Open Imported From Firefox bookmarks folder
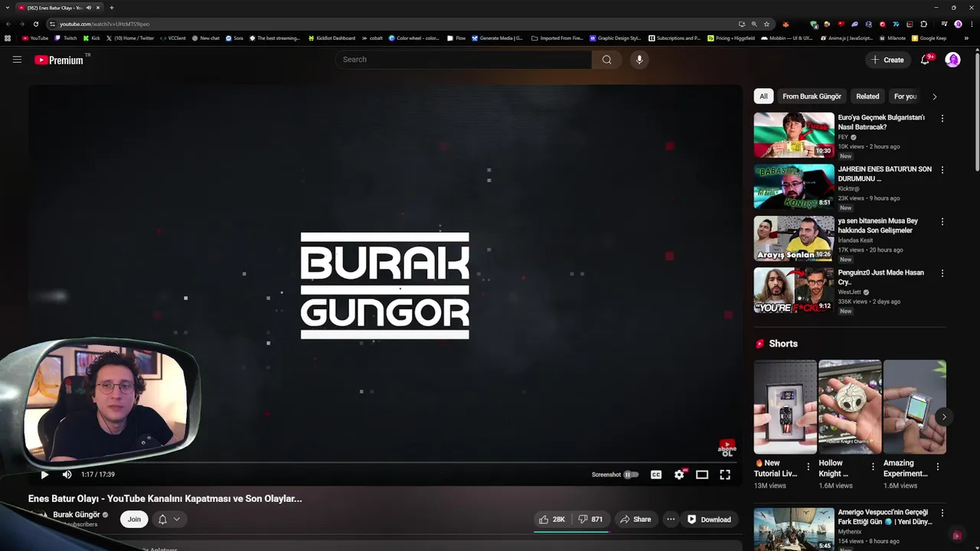This screenshot has width=980, height=551. [557, 38]
